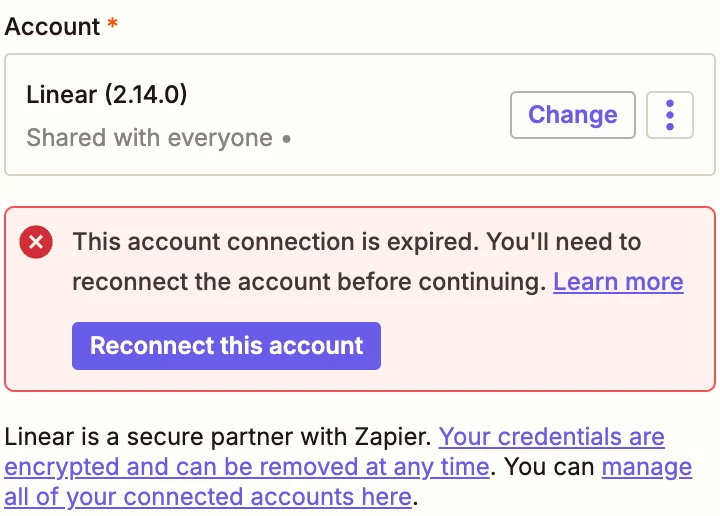The image size is (720, 516).
Task: Select the Linear (2.14.0) account name
Action: point(107,95)
